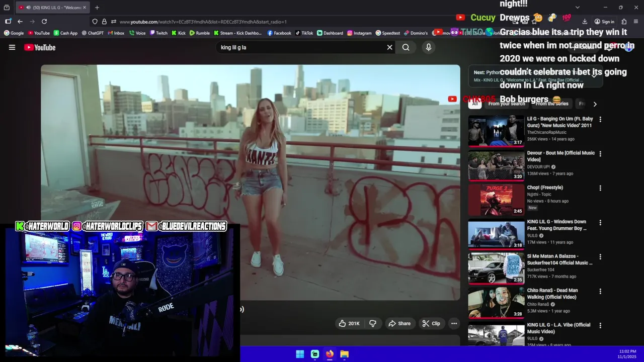
Task: Click the 'Devour - Bout Me' video title
Action: [560, 156]
